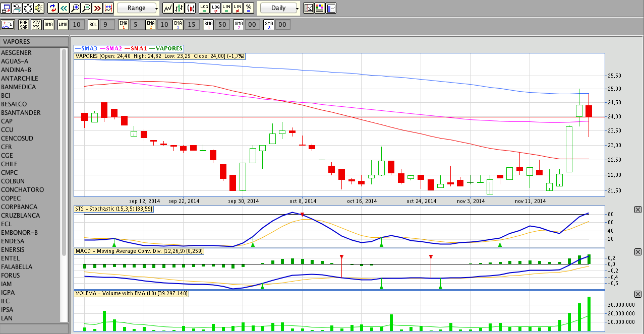Viewport: 644px width, 334px height.
Task: Click the zoom out magnifier icon
Action: [x=86, y=8]
